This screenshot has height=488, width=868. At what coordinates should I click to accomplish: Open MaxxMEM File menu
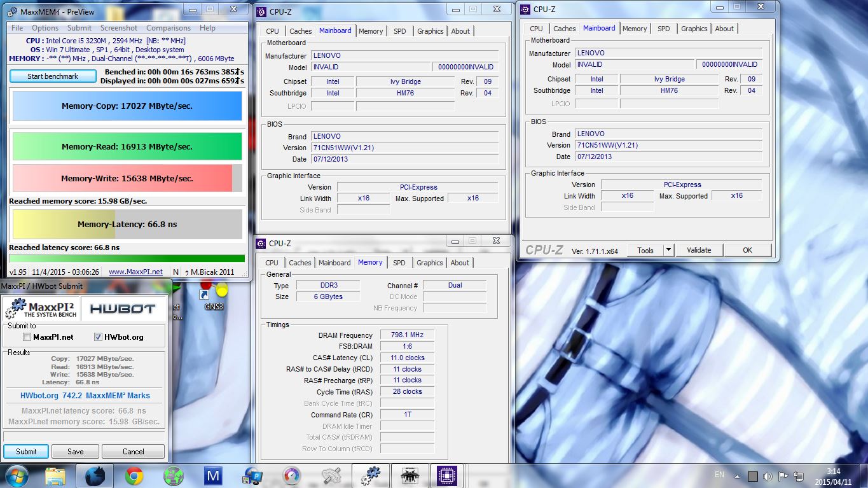[x=17, y=28]
